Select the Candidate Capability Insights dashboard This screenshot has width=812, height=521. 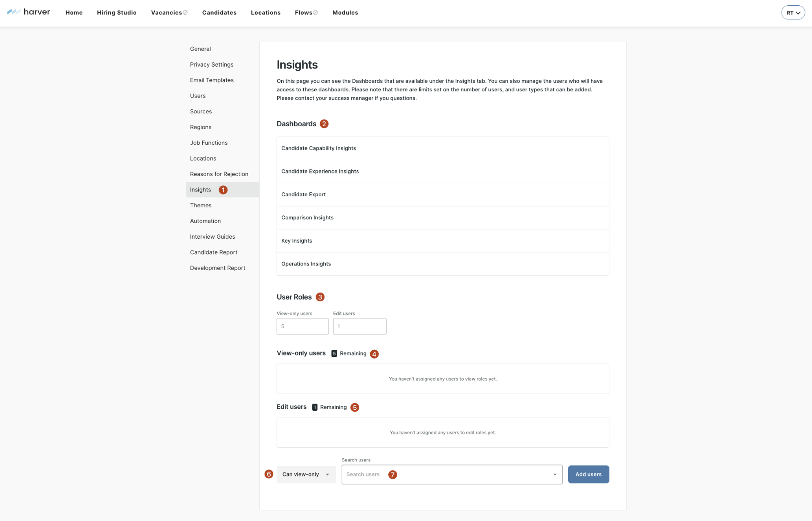[318, 148]
